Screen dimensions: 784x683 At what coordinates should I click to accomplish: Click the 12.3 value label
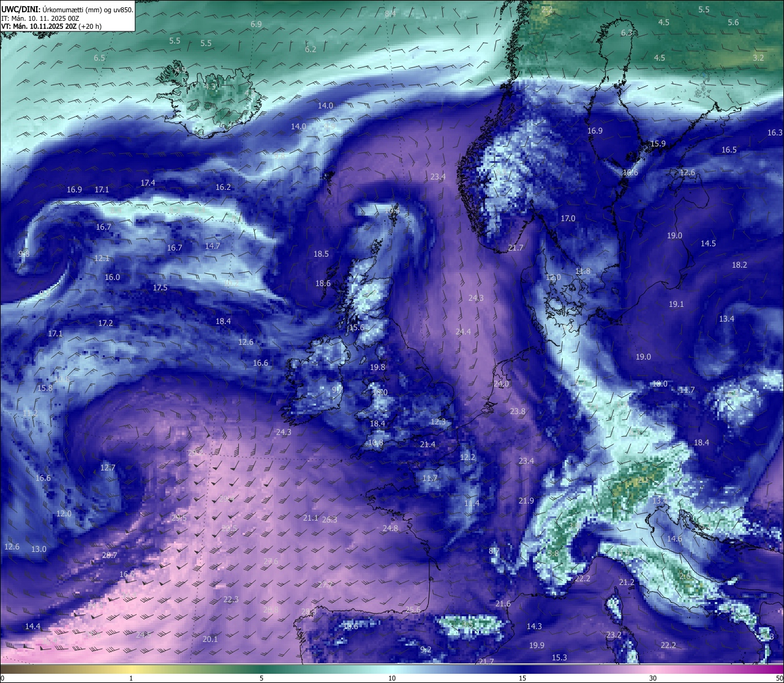[x=437, y=421]
